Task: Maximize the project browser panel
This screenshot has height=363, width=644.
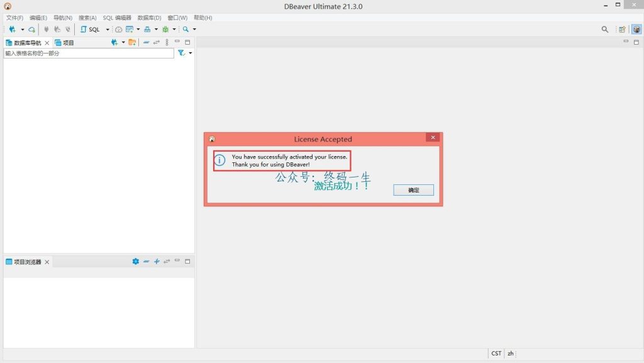Action: click(x=187, y=261)
